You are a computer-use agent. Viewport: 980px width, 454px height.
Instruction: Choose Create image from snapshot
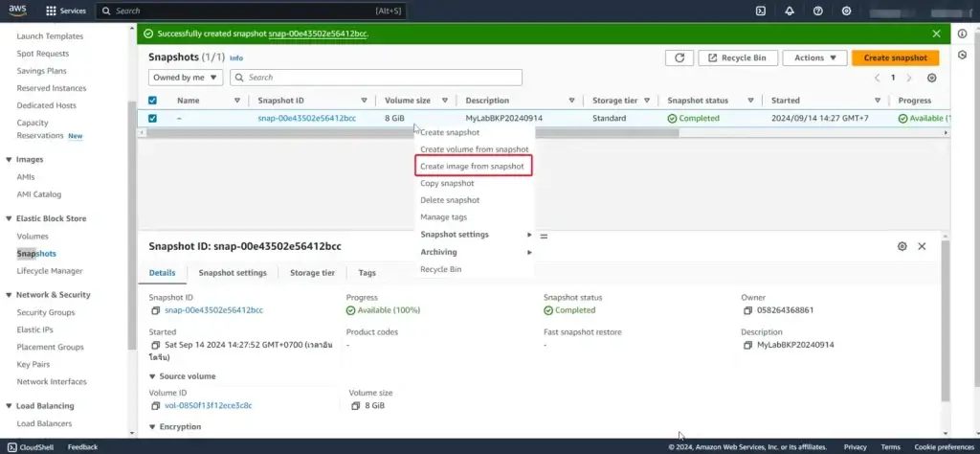tap(473, 167)
